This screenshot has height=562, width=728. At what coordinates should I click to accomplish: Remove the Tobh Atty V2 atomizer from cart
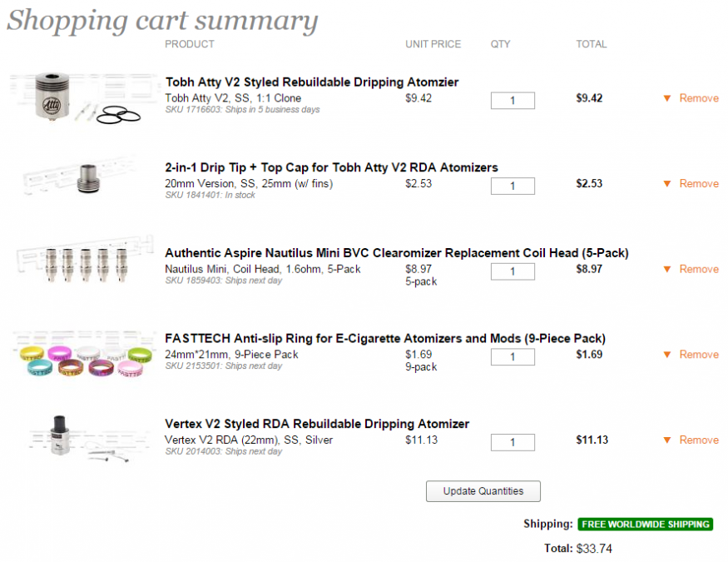(x=698, y=98)
